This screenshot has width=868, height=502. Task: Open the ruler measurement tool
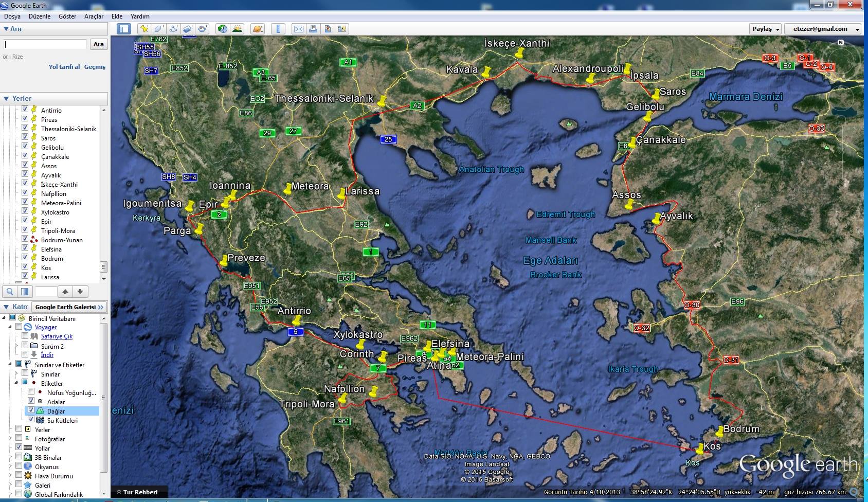pos(278,29)
